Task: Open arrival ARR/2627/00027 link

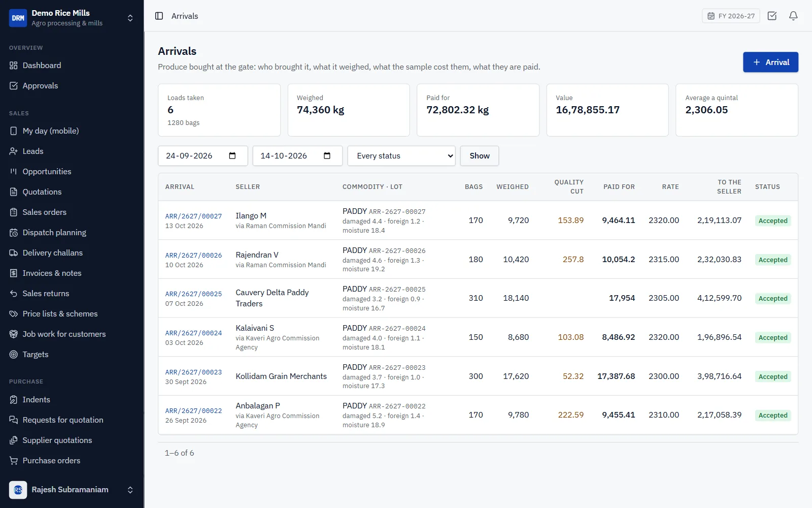Action: [193, 216]
